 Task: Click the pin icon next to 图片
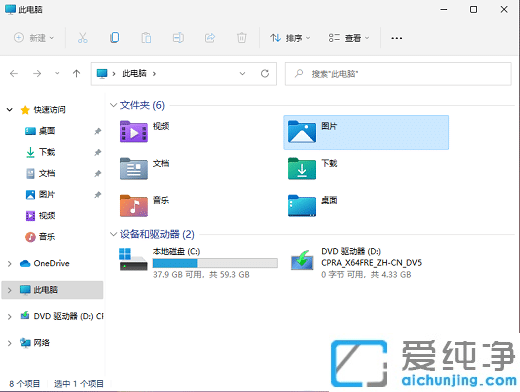tap(97, 195)
